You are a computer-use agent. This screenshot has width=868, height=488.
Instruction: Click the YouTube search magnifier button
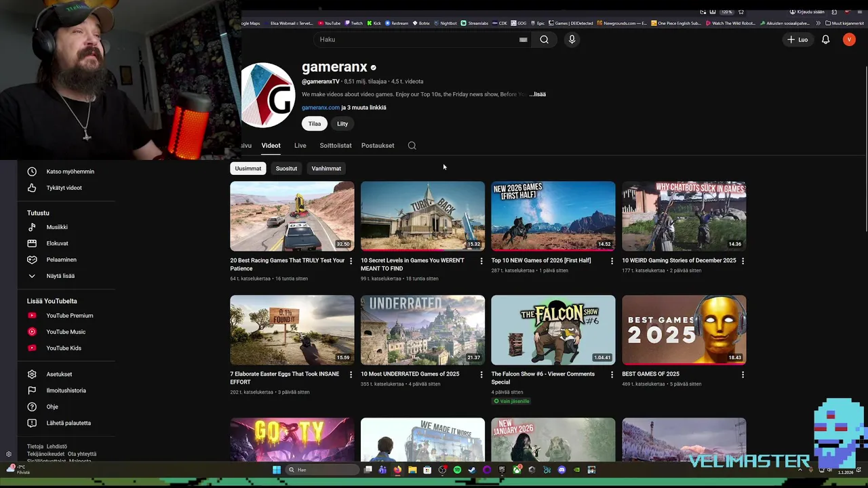pyautogui.click(x=544, y=39)
